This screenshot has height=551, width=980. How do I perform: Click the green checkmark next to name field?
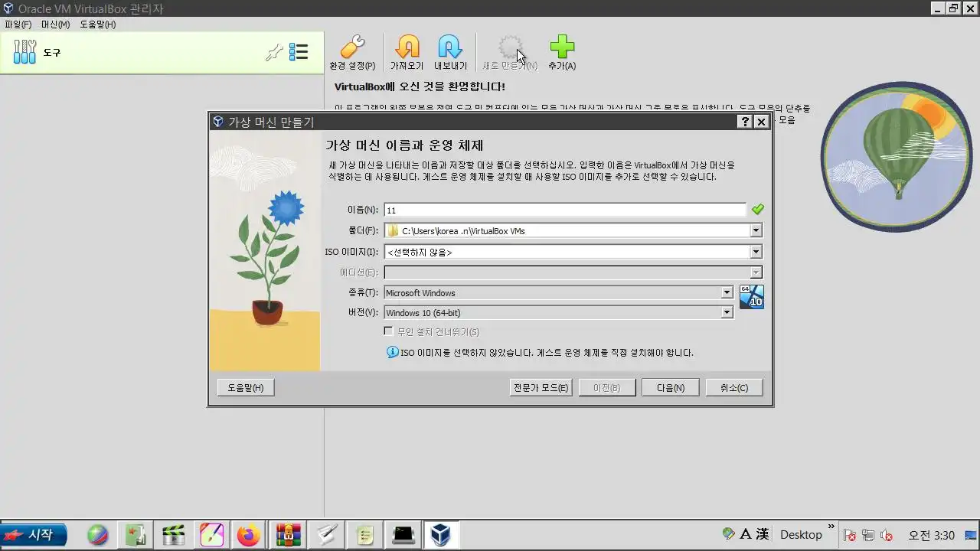757,210
